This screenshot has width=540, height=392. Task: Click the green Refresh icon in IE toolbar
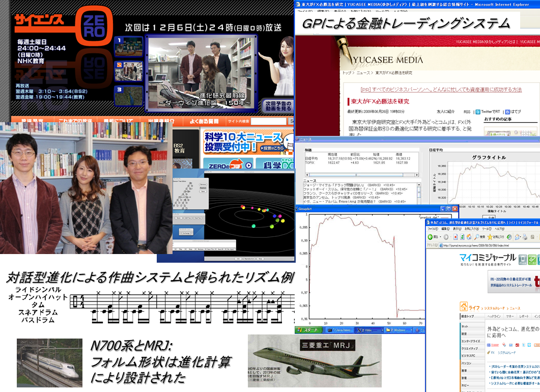click(x=462, y=237)
